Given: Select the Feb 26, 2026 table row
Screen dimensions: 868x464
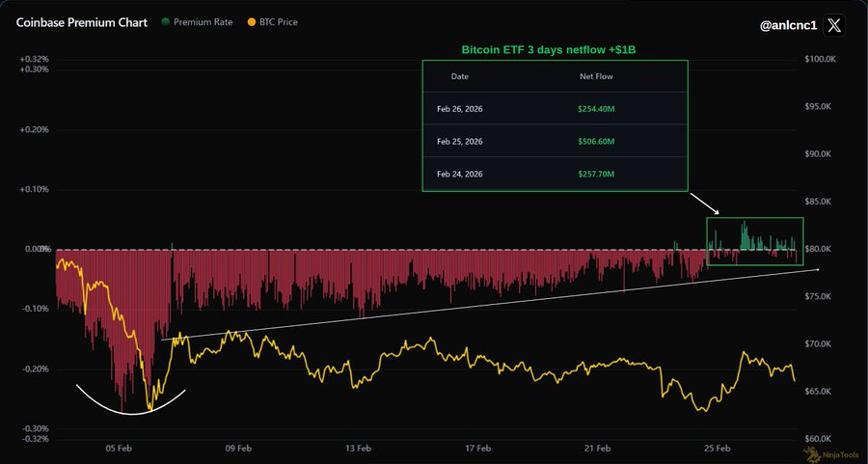Looking at the screenshot, I should 555,109.
